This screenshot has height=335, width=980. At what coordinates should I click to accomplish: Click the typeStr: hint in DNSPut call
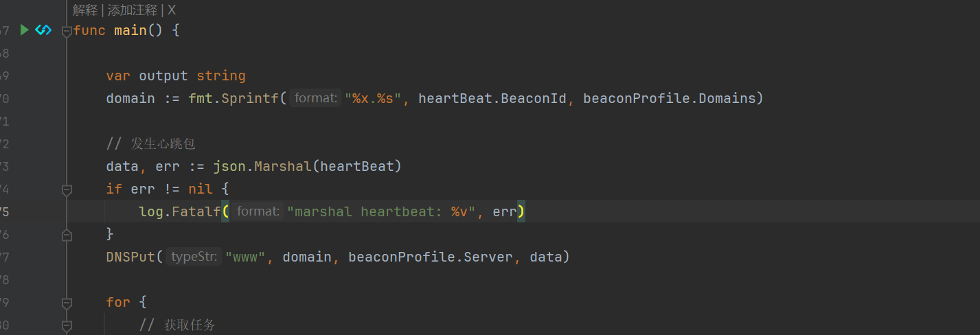[195, 257]
